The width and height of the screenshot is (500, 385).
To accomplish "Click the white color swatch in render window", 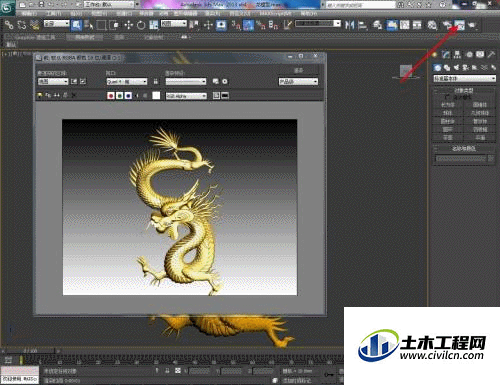I will pos(156,96).
